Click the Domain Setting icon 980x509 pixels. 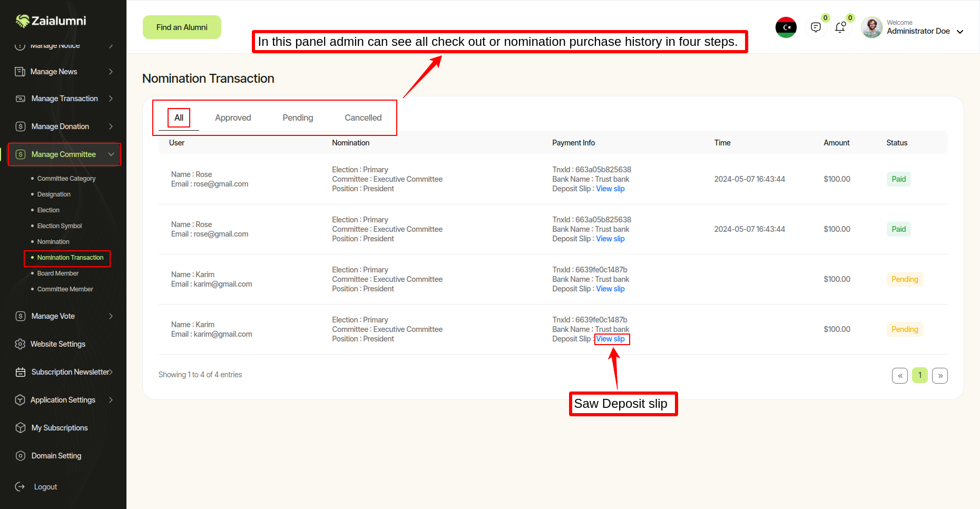pyautogui.click(x=21, y=456)
